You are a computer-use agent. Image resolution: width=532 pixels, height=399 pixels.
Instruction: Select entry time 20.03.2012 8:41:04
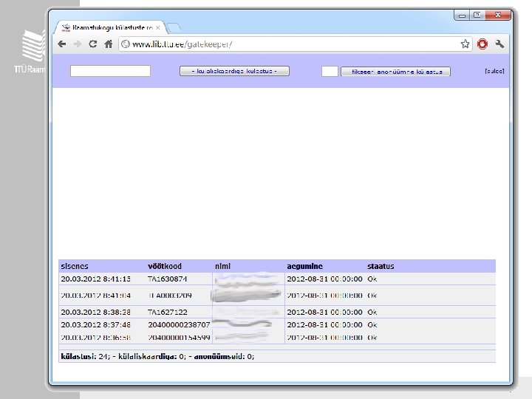coord(95,296)
